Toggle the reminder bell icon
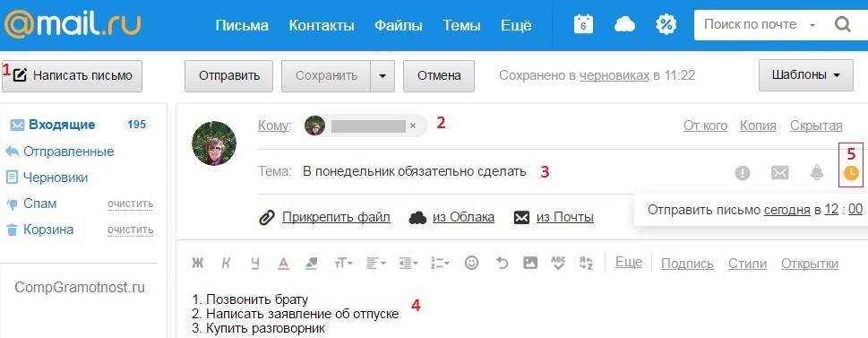Screen dimensions: 868x338 coord(817,173)
